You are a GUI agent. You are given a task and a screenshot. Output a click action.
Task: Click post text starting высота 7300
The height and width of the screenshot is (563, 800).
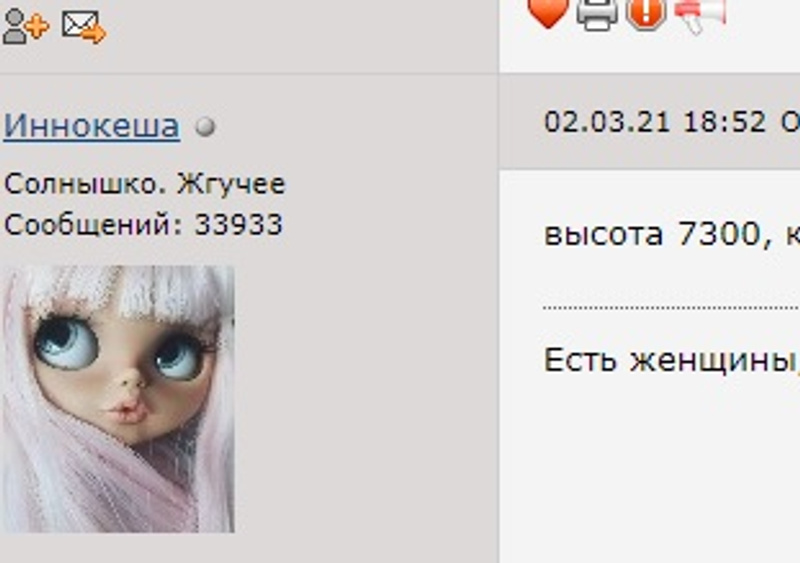[x=672, y=234]
